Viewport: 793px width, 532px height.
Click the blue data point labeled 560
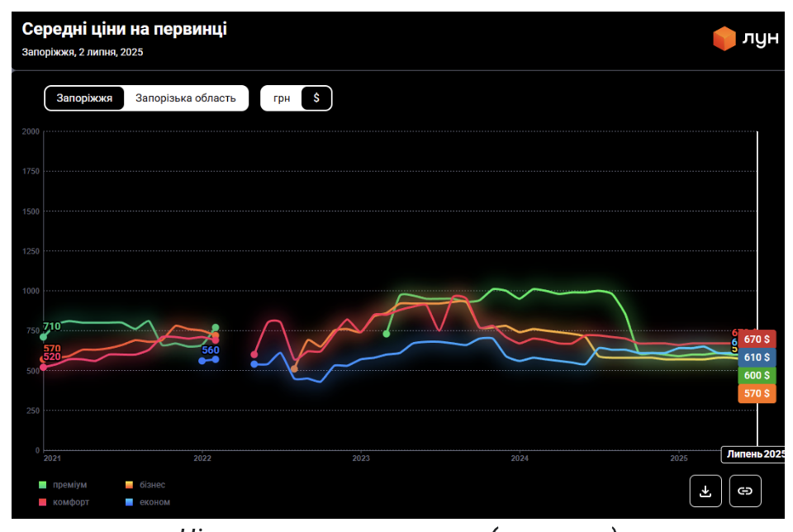[215, 359]
